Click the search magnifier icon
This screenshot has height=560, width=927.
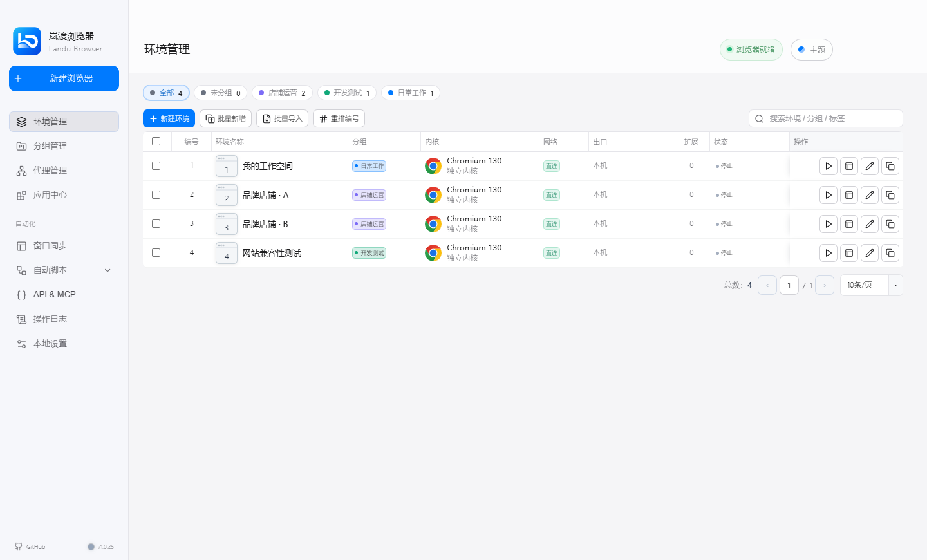pos(760,118)
